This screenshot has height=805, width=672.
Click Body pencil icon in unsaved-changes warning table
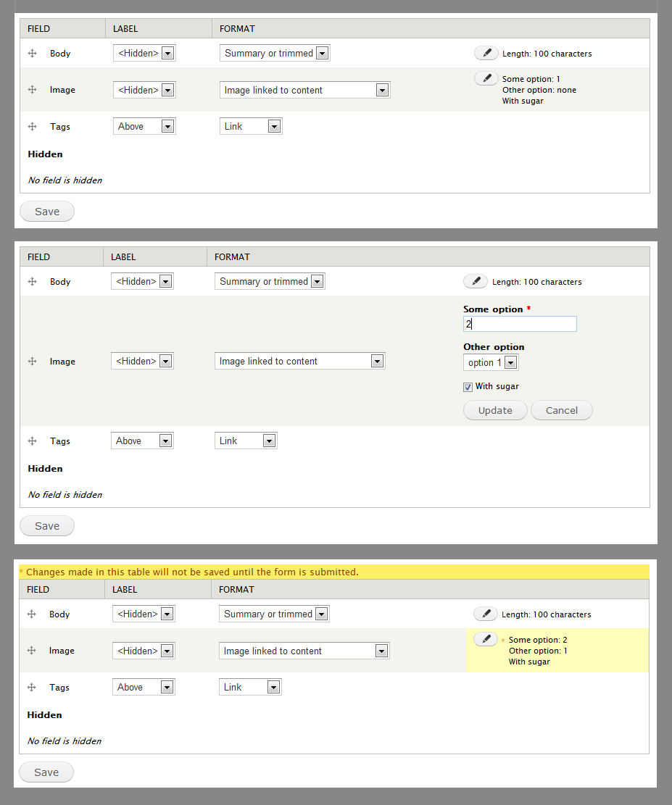[x=486, y=614]
